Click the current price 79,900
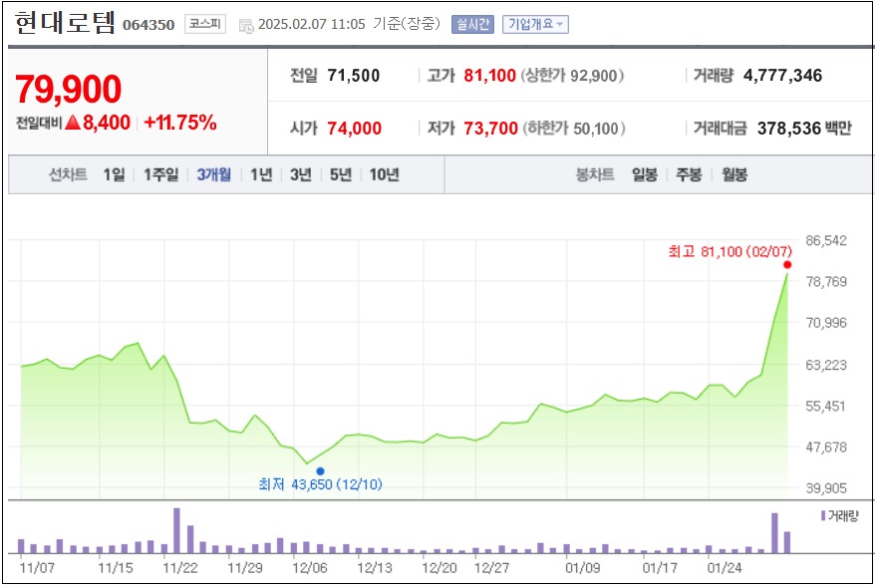The height and width of the screenshot is (588, 875). pyautogui.click(x=68, y=90)
